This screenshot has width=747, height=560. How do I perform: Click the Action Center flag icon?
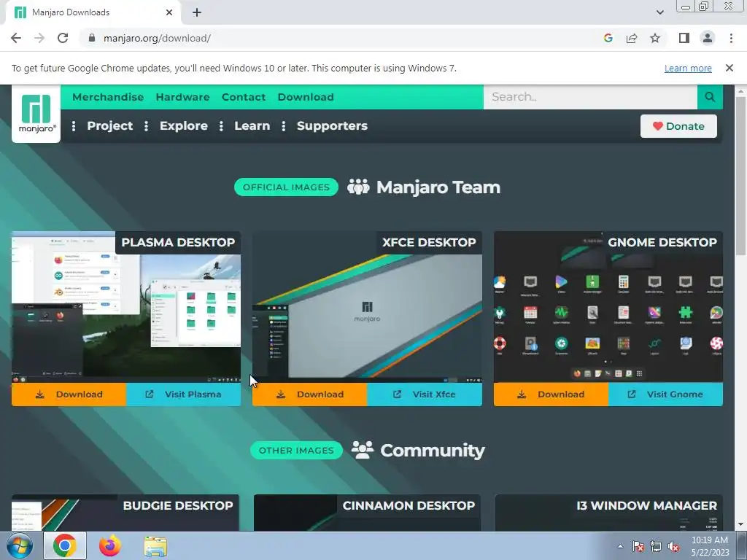point(638,546)
